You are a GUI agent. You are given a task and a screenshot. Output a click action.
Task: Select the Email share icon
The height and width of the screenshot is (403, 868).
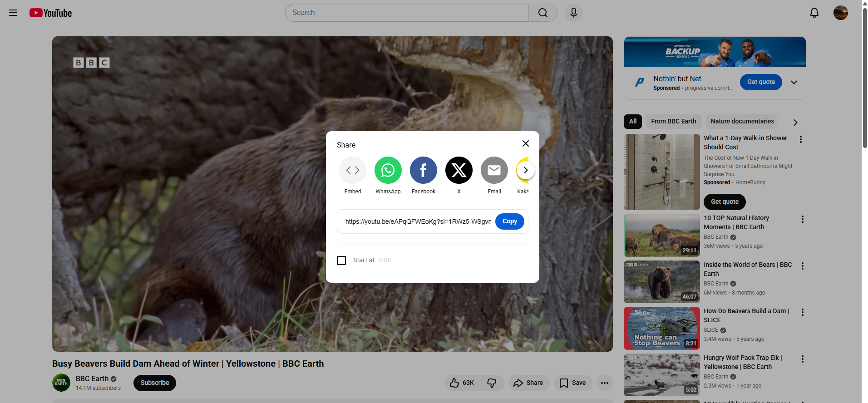click(494, 171)
